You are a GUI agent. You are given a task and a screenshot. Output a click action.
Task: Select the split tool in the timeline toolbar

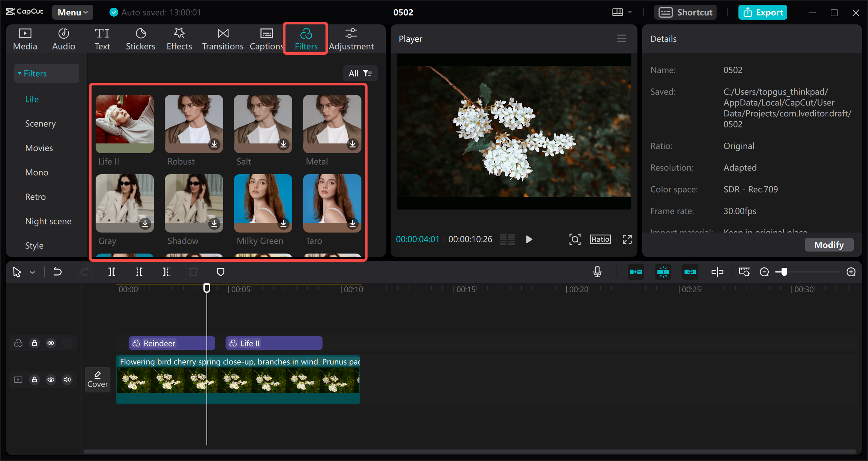coord(112,272)
